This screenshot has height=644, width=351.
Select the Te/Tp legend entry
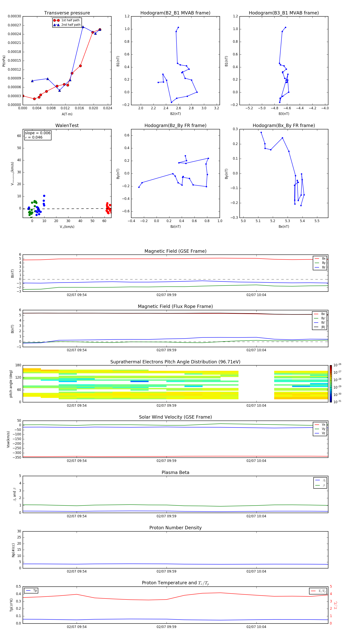318,591
